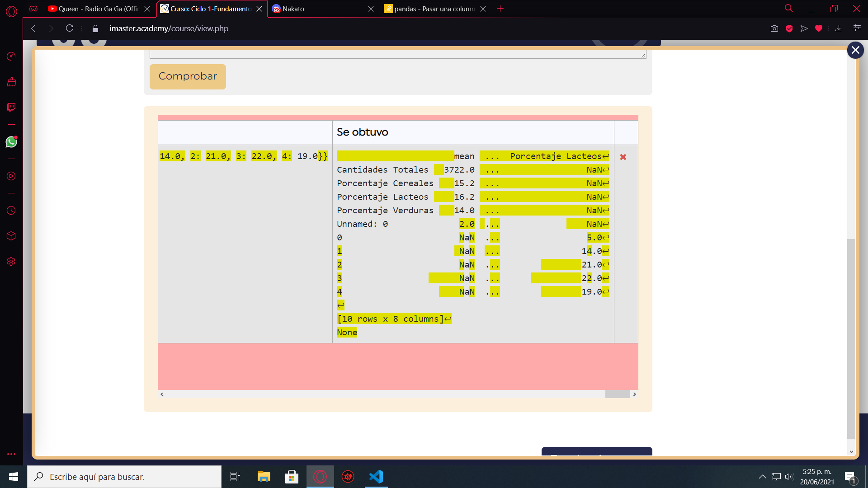Switch to Queen - Radio Ga Ga tab
The width and height of the screenshot is (868, 488).
(99, 9)
